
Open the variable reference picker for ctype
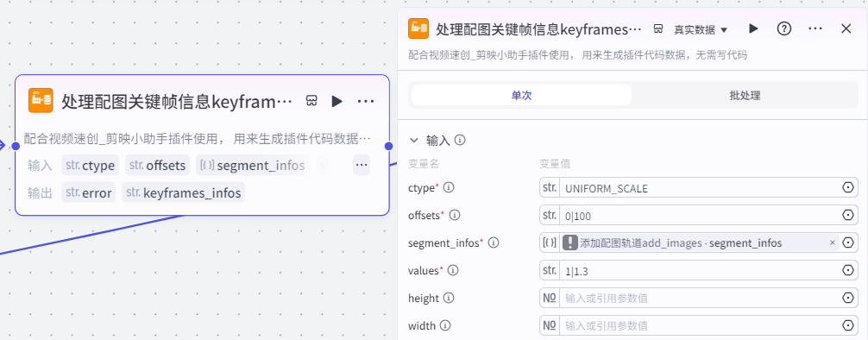[848, 188]
